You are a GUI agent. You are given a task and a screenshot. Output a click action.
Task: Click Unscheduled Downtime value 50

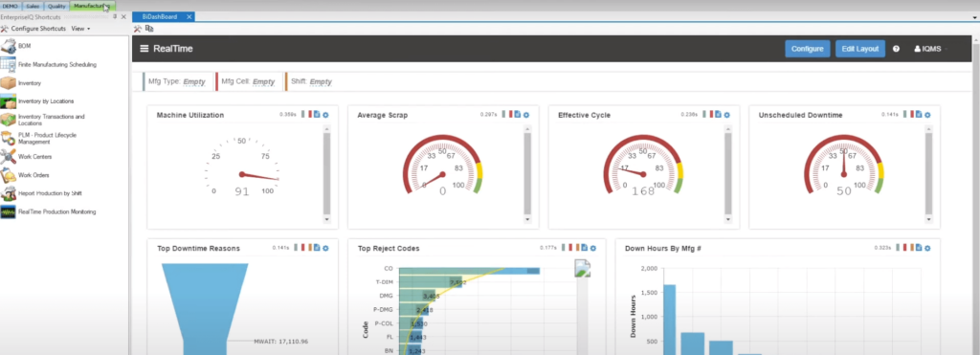tap(844, 191)
